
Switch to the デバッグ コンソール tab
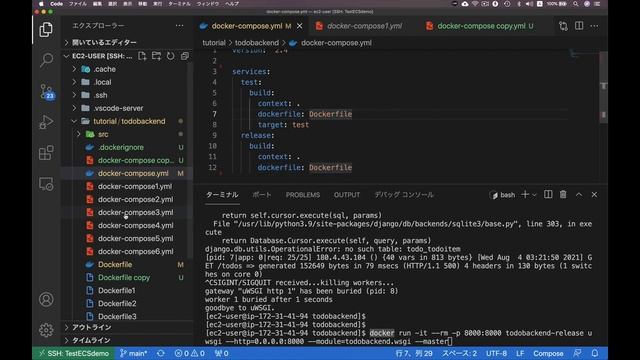coord(404,195)
